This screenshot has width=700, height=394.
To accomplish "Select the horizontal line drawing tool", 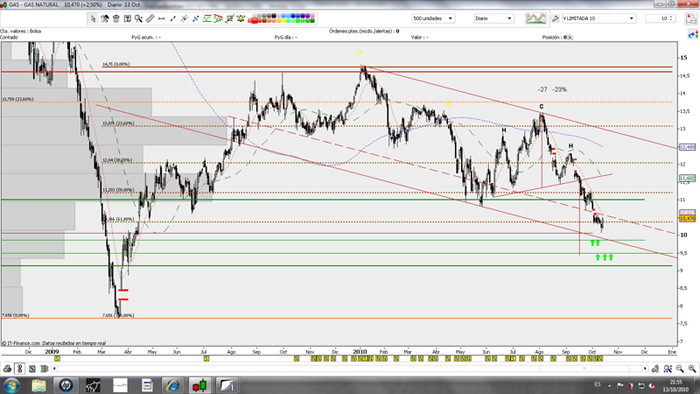I will click(x=162, y=19).
